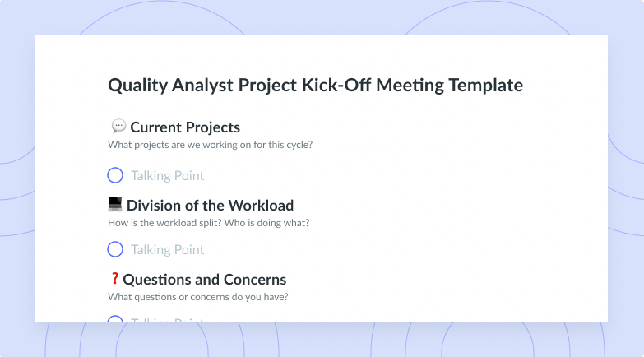Click the 'What projects are we working on' subtitle
Image resolution: width=644 pixels, height=357 pixels.
coord(210,145)
